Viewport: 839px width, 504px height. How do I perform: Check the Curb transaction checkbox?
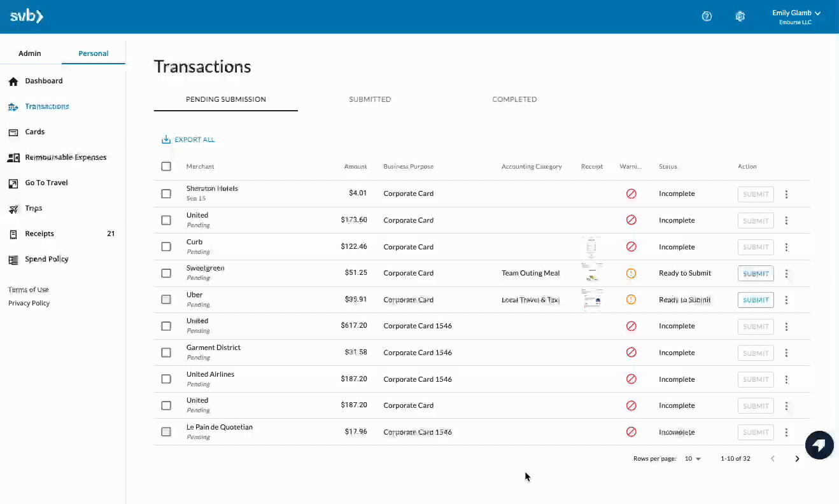[x=166, y=246]
